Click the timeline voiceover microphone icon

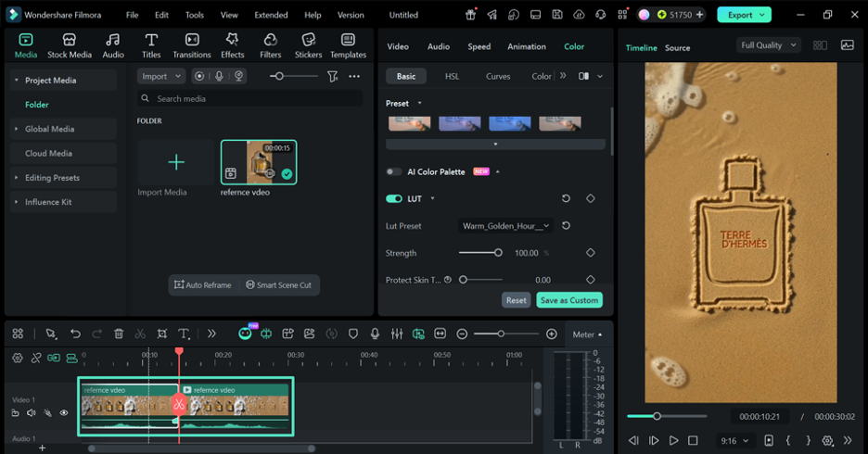coord(375,334)
